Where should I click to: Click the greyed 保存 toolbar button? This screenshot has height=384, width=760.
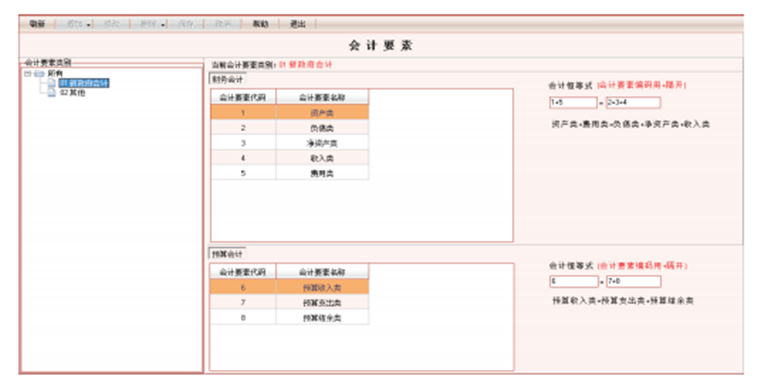pyautogui.click(x=186, y=24)
